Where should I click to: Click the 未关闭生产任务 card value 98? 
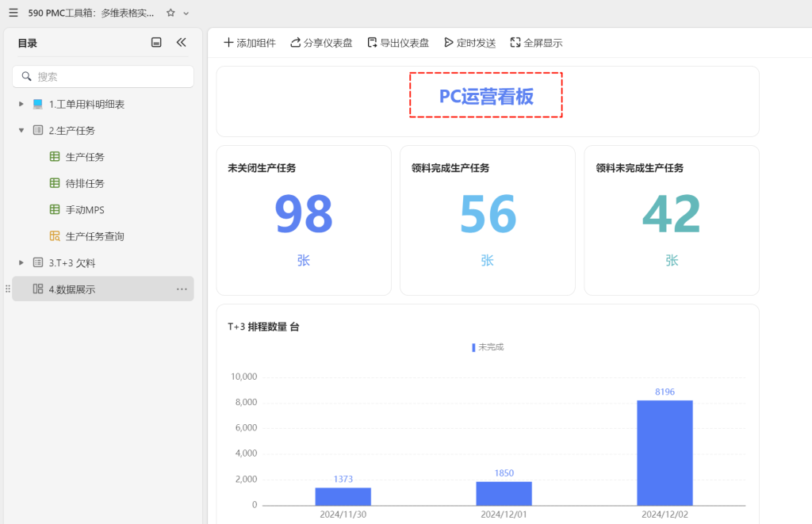(x=304, y=213)
